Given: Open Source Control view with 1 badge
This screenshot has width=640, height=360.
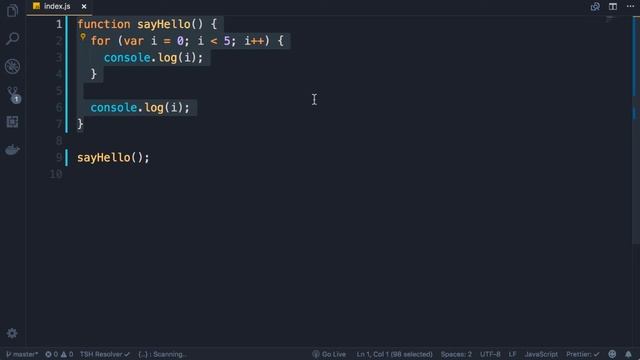Looking at the screenshot, I should tap(13, 95).
